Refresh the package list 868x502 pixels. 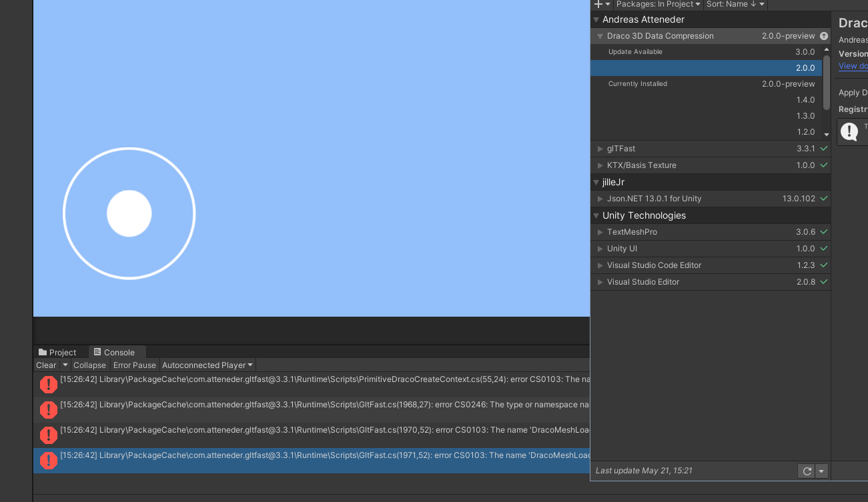click(x=807, y=471)
